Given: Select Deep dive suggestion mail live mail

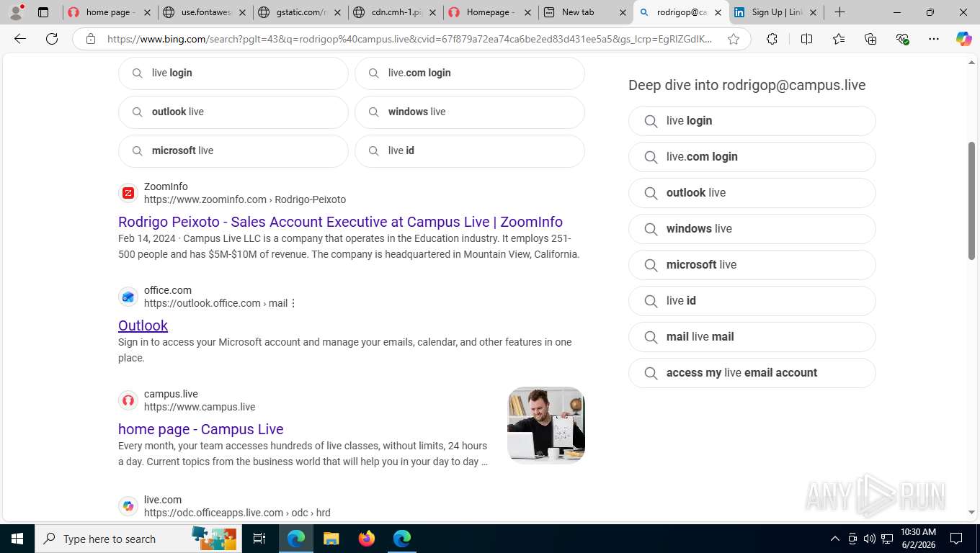Looking at the screenshot, I should (x=752, y=337).
